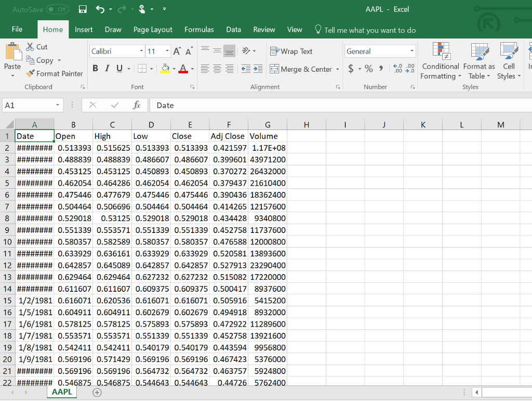Screen dimensions: 532x401
Task: Click the Undo arrow icon
Action: coord(100,9)
